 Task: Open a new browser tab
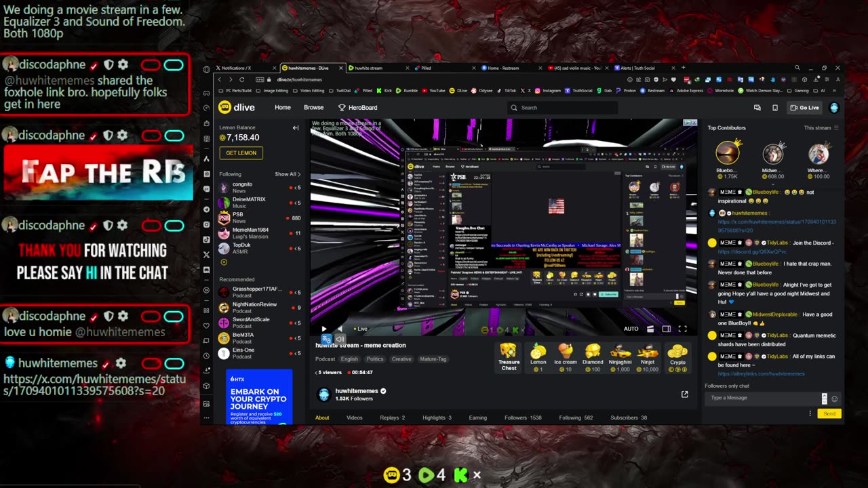683,68
